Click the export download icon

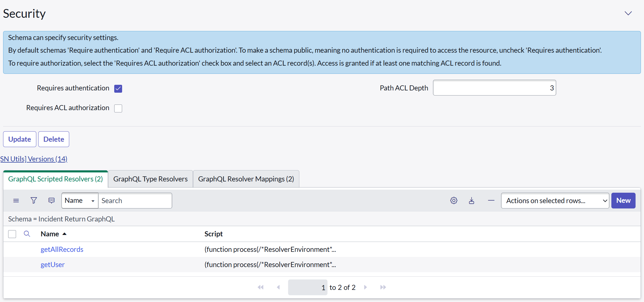pos(472,201)
